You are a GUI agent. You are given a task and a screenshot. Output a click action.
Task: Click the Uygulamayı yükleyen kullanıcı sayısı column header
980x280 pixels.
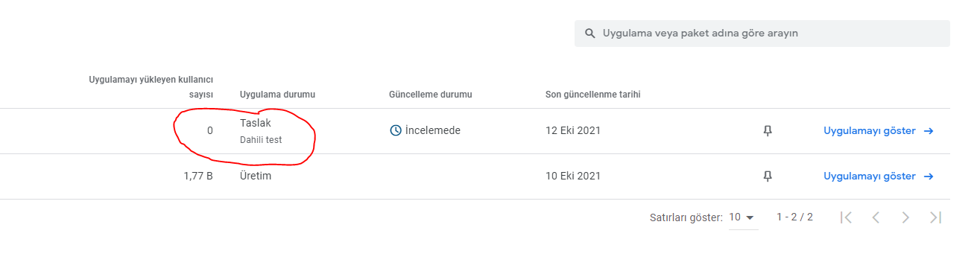click(x=151, y=86)
